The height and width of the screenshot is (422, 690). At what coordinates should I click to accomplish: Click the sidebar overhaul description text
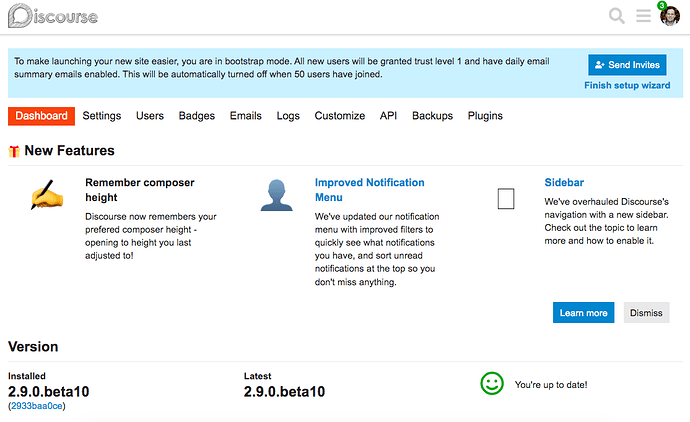(x=606, y=221)
